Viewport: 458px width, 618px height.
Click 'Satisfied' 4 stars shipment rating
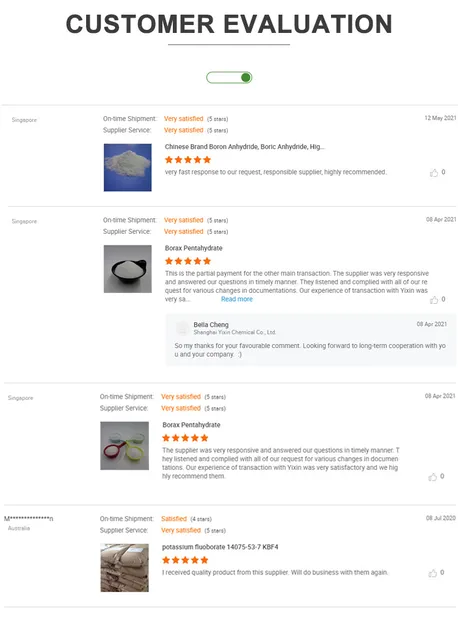(174, 519)
